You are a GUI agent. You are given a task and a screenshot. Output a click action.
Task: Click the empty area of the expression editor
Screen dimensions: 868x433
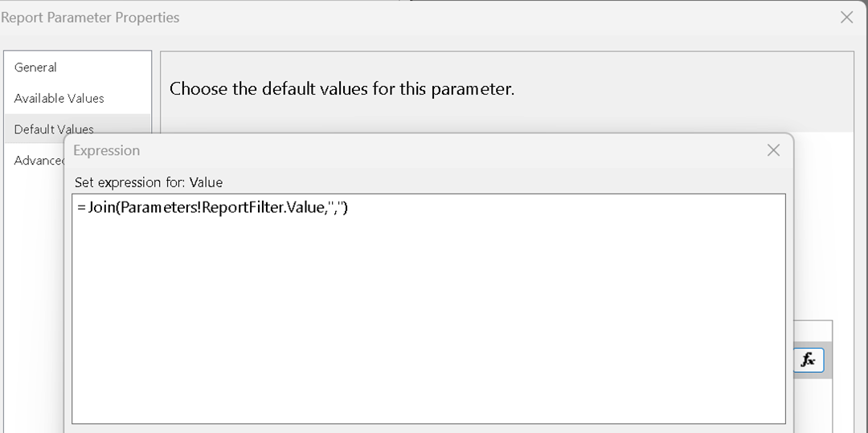coord(428,321)
